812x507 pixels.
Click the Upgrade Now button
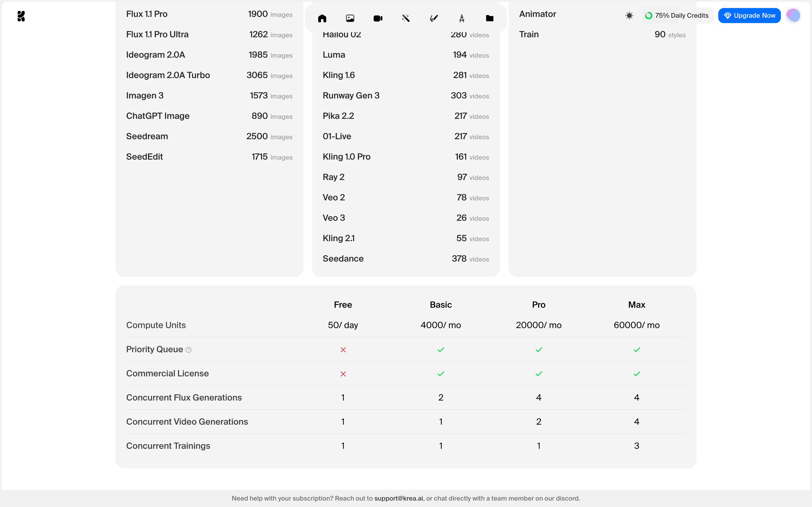point(749,15)
